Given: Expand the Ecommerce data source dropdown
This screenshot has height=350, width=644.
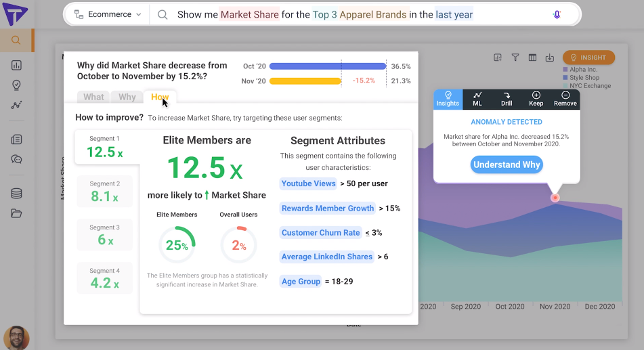Looking at the screenshot, I should (108, 14).
